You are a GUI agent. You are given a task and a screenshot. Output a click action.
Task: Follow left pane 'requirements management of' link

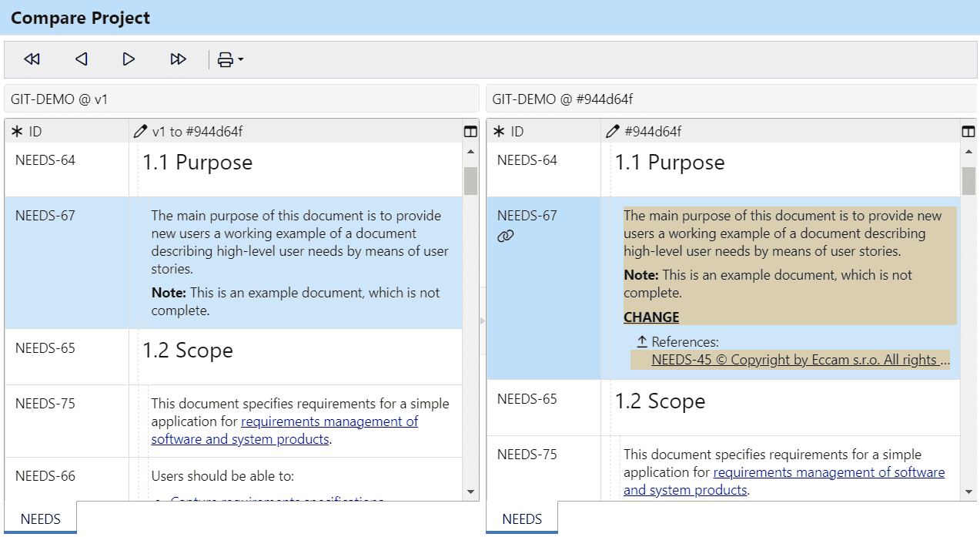[x=329, y=421]
